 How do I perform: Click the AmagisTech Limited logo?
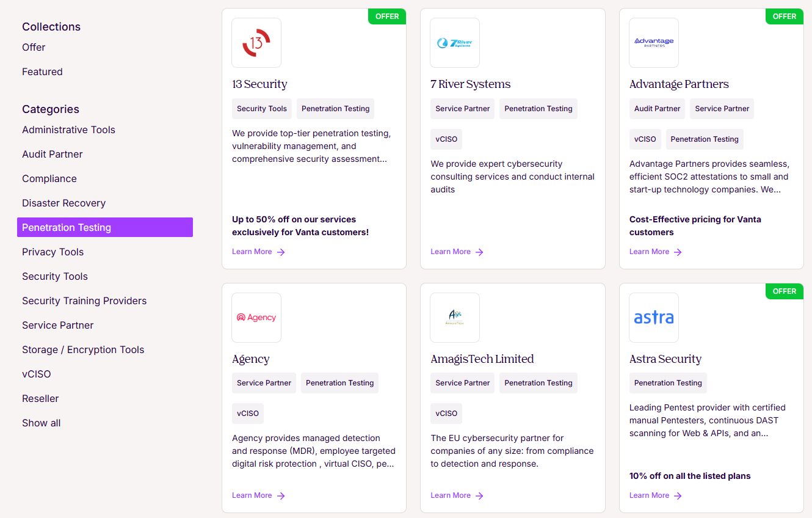[454, 317]
